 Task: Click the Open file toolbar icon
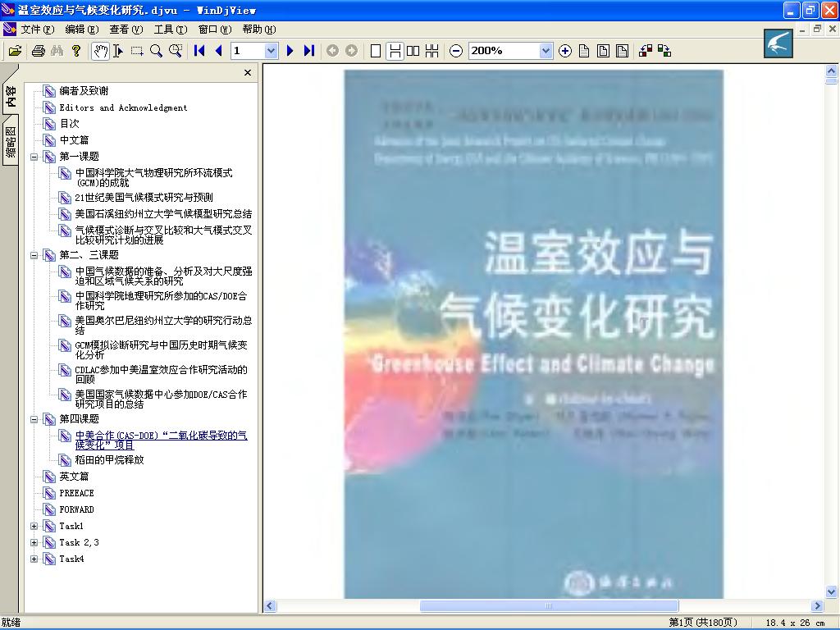(x=15, y=51)
